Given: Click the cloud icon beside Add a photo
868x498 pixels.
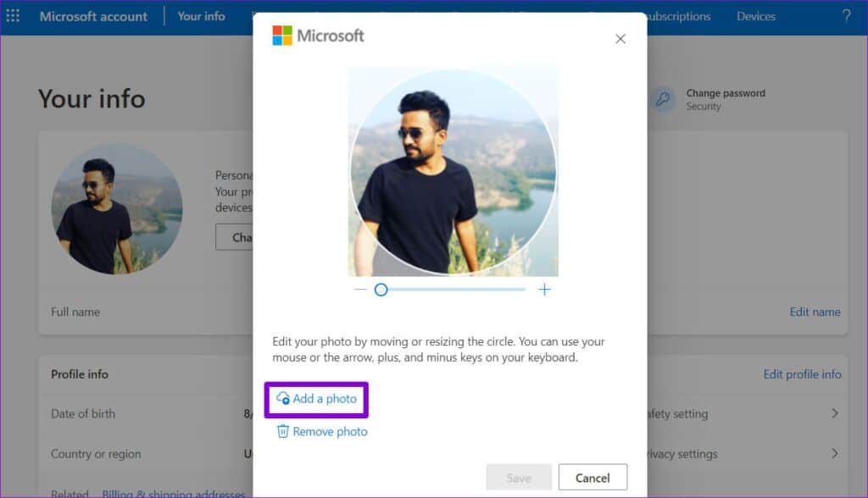Looking at the screenshot, I should [x=281, y=398].
